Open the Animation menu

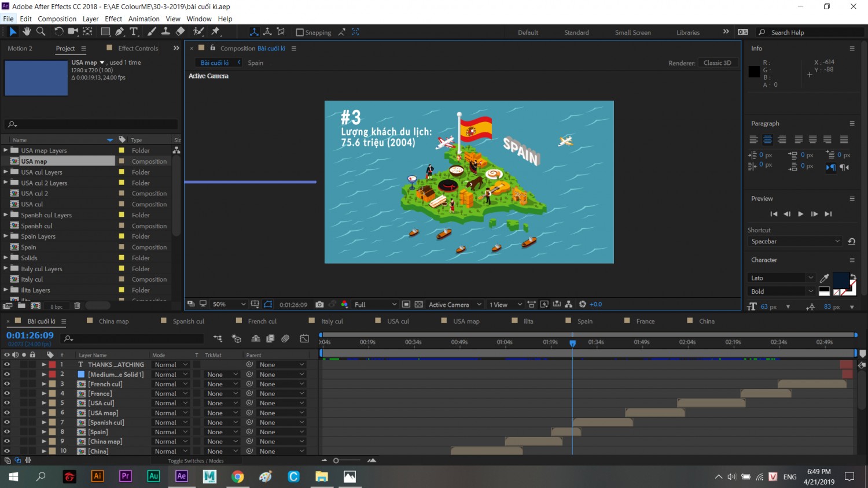point(144,19)
